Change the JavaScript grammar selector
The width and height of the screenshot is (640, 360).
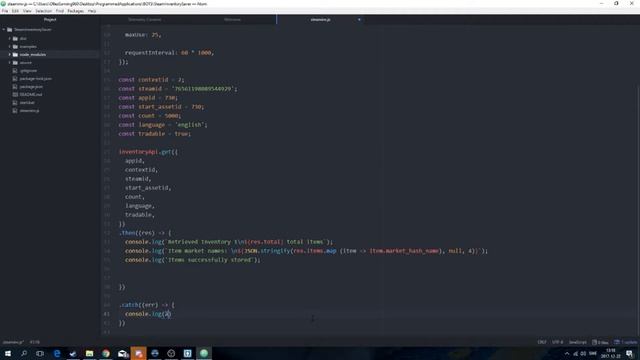click(578, 342)
